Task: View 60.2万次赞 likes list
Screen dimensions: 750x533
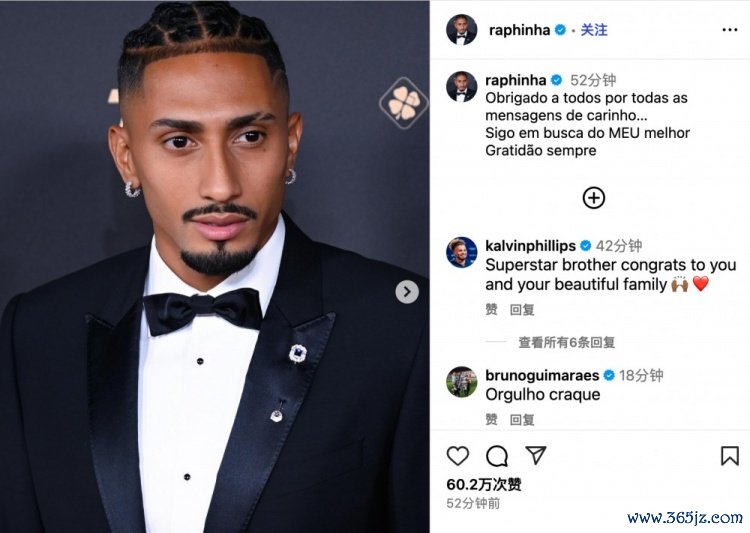Action: pyautogui.click(x=484, y=485)
